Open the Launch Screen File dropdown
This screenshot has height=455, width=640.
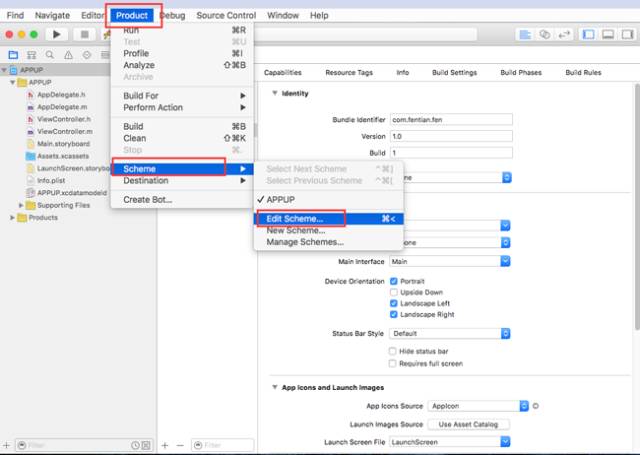[449, 442]
